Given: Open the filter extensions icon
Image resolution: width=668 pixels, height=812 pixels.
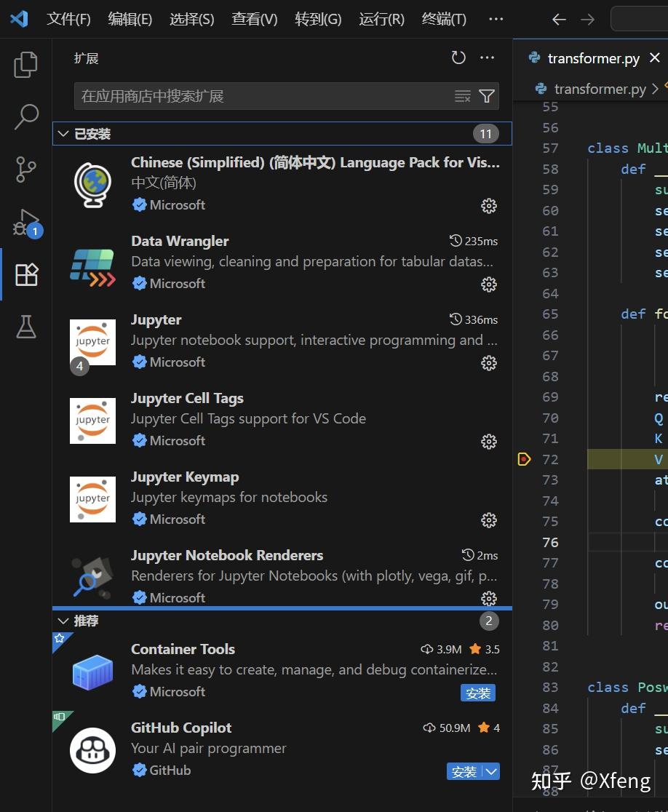Looking at the screenshot, I should [486, 95].
